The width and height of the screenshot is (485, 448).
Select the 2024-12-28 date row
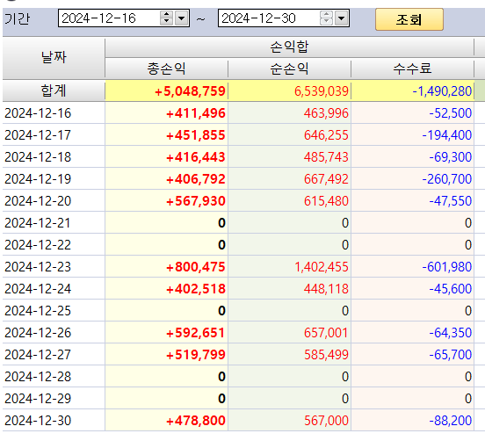(38, 377)
